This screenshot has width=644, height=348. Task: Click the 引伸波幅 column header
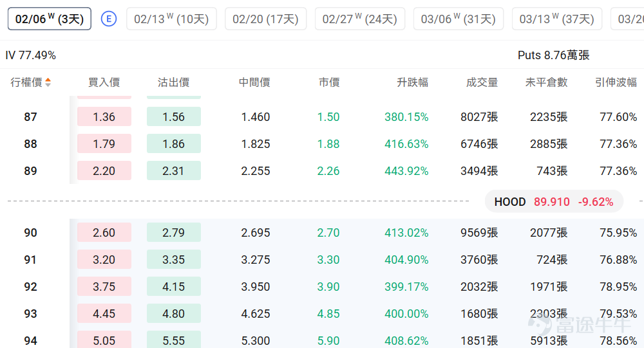coord(616,82)
